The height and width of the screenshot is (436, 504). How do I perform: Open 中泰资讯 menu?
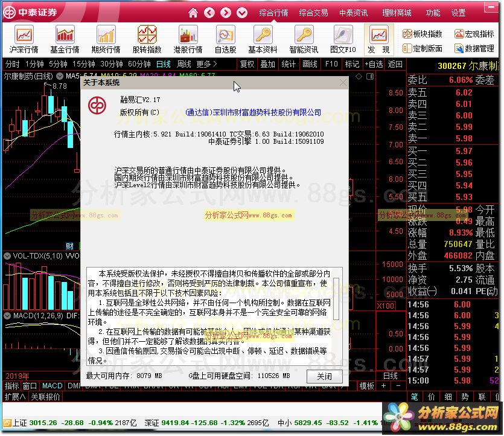point(353,13)
